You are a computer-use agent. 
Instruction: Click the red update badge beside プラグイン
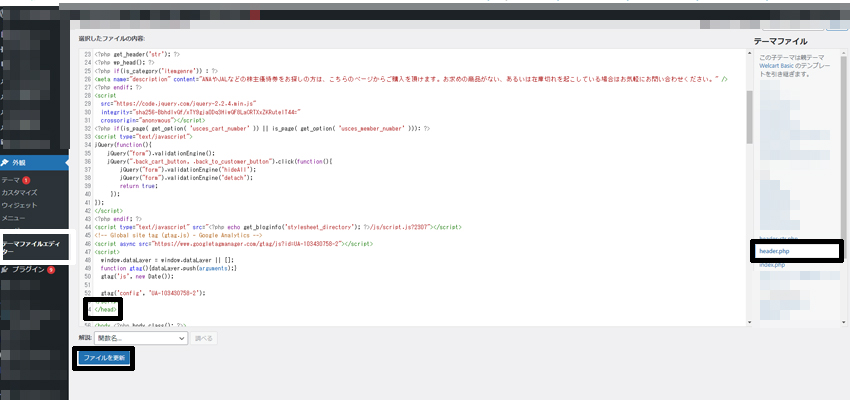click(x=51, y=269)
